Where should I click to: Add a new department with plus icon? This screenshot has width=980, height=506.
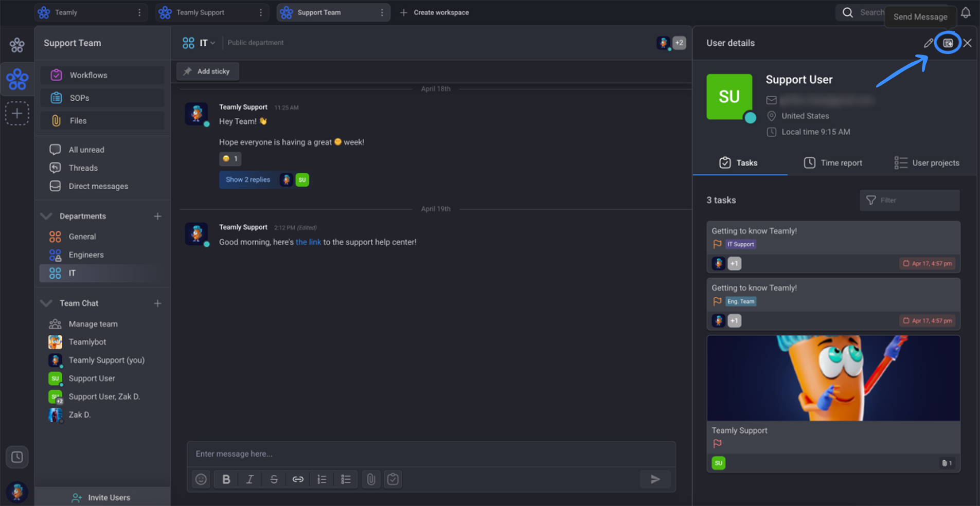(157, 216)
